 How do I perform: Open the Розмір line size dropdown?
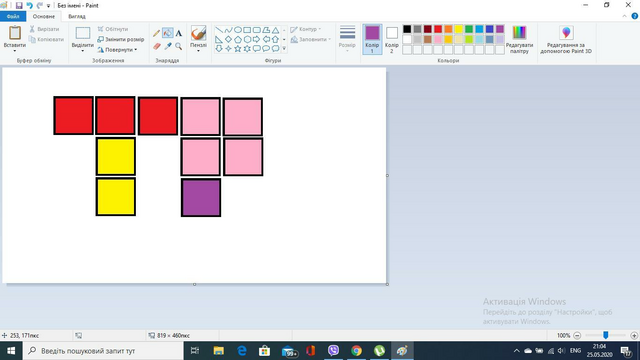coord(347,39)
